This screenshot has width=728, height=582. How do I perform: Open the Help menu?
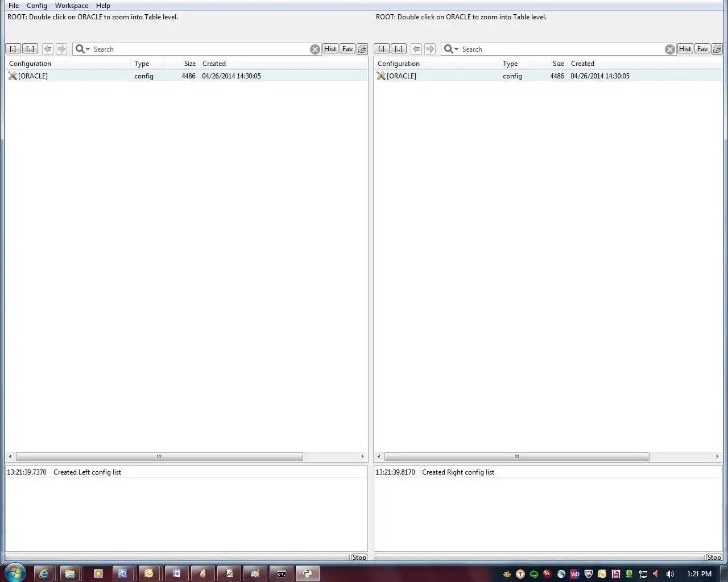point(103,6)
